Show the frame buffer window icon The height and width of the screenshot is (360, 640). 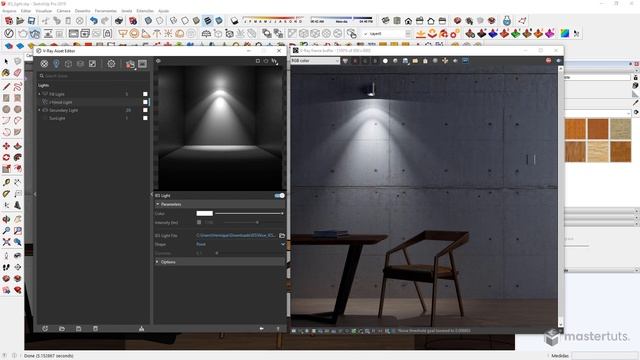pyautogui.click(x=142, y=64)
